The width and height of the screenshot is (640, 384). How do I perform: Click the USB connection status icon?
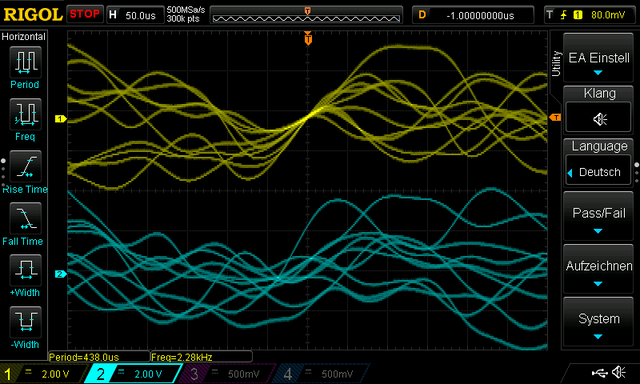click(599, 372)
